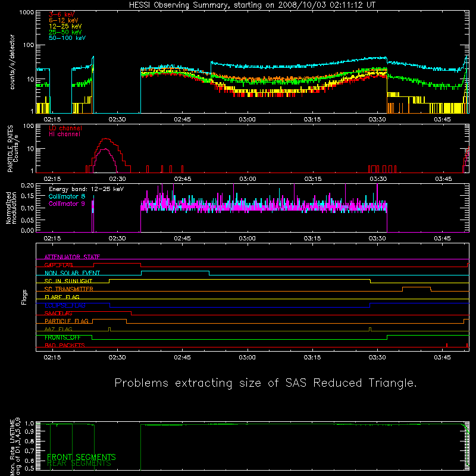Image resolution: width=476 pixels, height=476 pixels.
Task: Click the 1000 tick on the counts axis
Action: [27, 12]
